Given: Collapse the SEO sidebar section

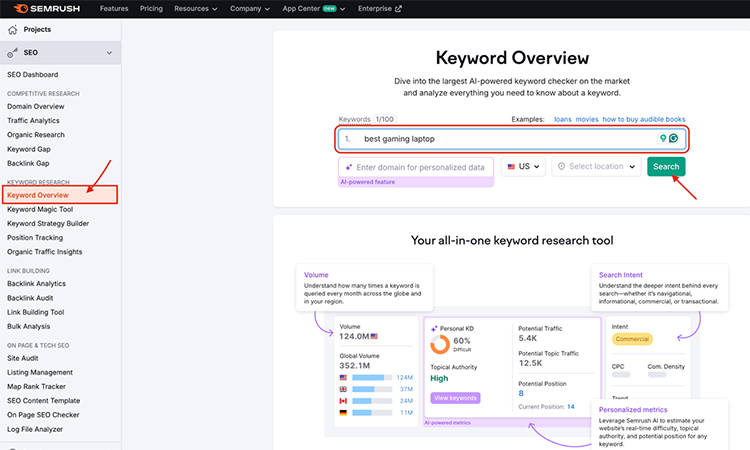Looking at the screenshot, I should point(109,53).
